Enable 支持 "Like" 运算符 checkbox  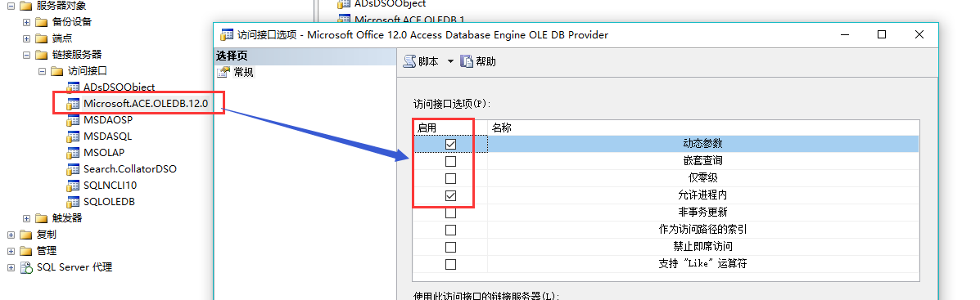450,265
